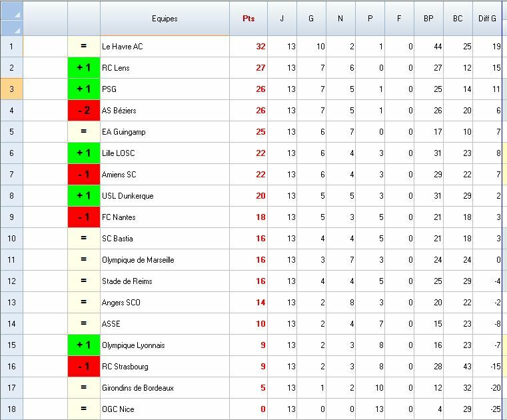Click the BC column header
507x420 pixels.
458,19
